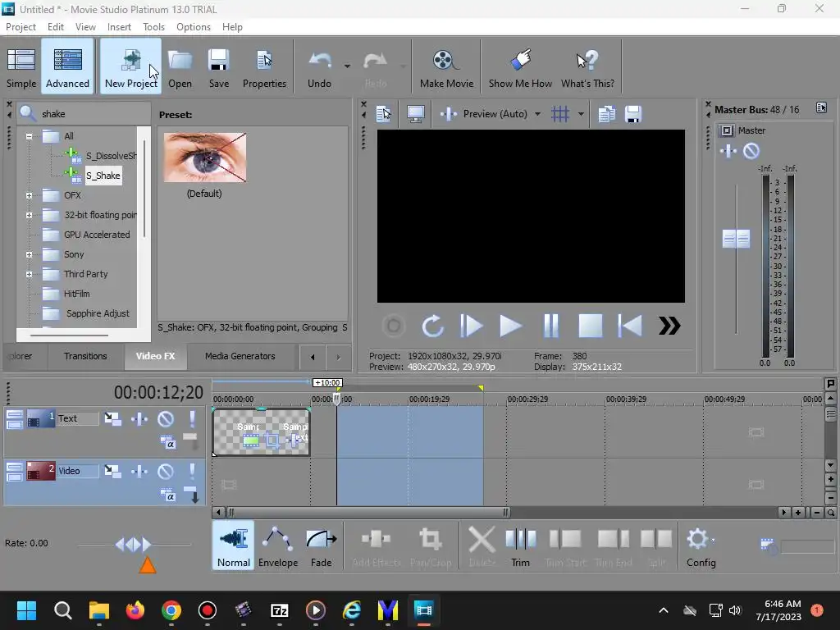Screen dimensions: 840x630
Task: Activate What's This help
Action: point(587,66)
